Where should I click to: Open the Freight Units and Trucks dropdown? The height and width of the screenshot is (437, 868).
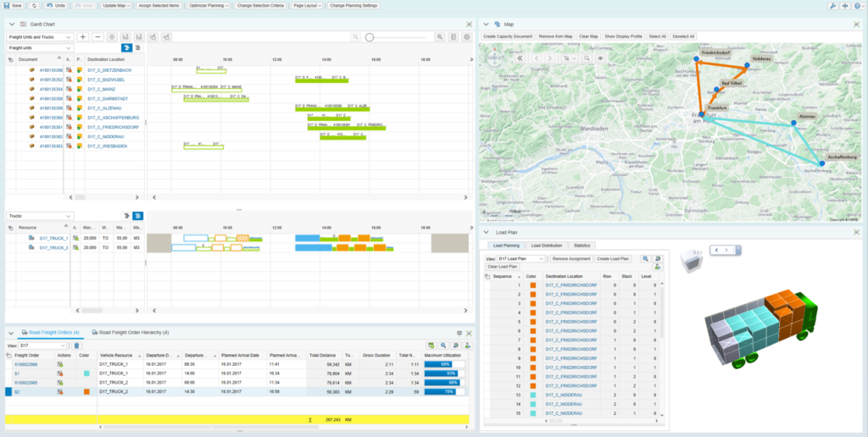41,37
